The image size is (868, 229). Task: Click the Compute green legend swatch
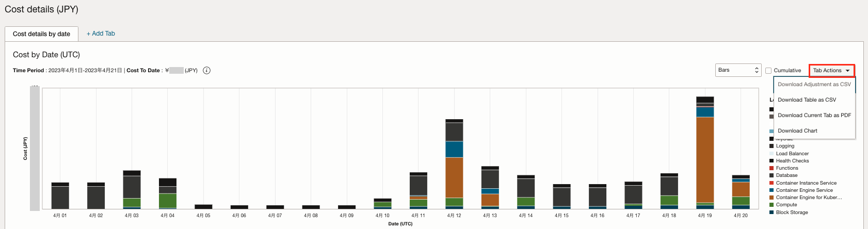(771, 205)
